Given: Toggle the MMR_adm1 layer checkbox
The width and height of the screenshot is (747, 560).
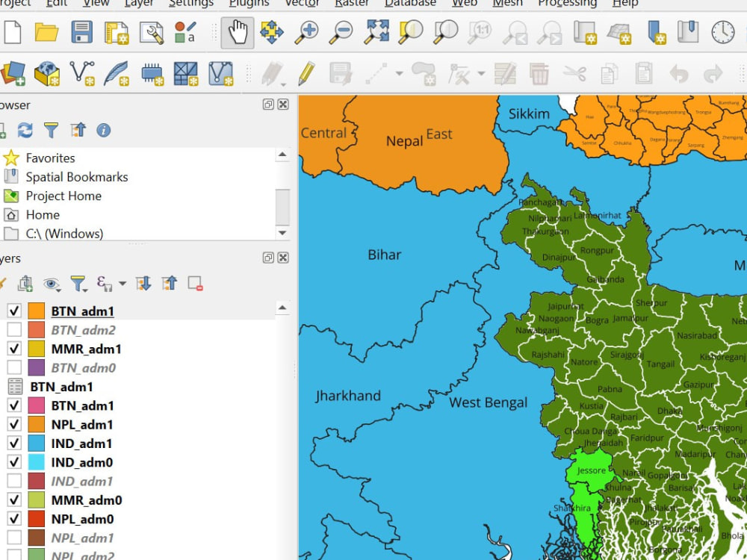Looking at the screenshot, I should (14, 349).
